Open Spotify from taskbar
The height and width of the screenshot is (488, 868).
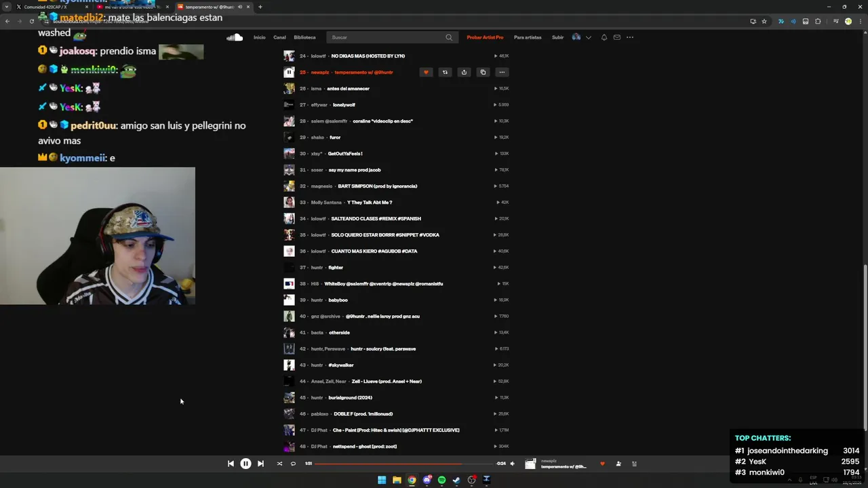coord(441,480)
